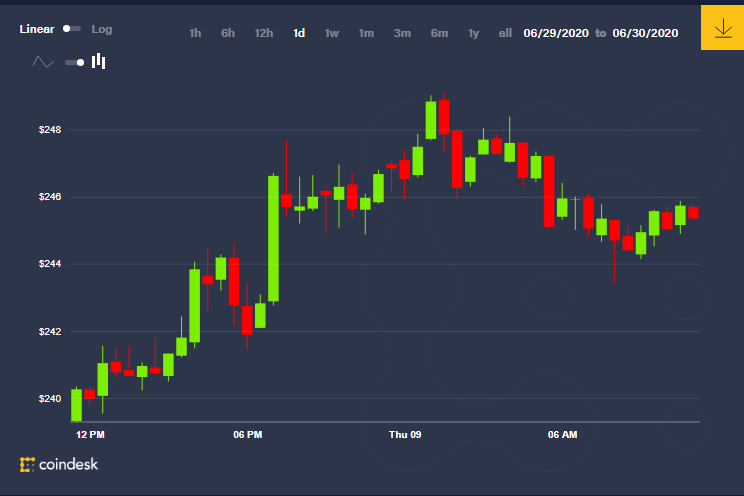Select the 6h time range
The width and height of the screenshot is (744, 496).
pos(228,33)
